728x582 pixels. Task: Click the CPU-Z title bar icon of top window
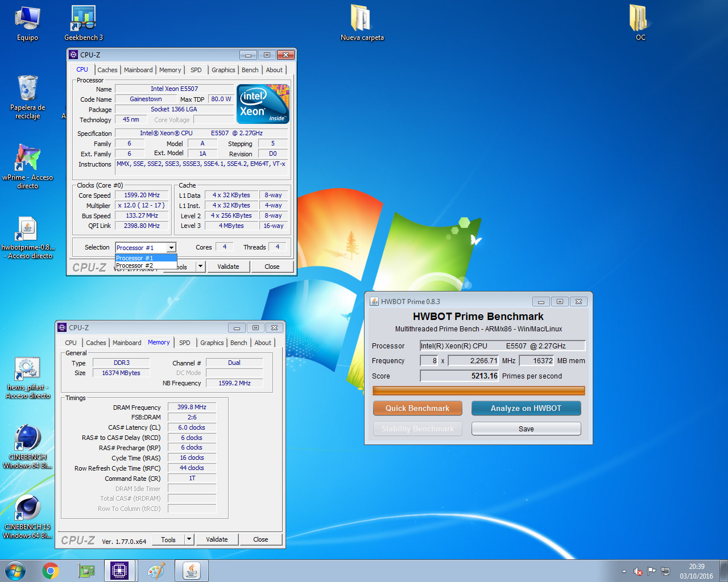point(73,55)
